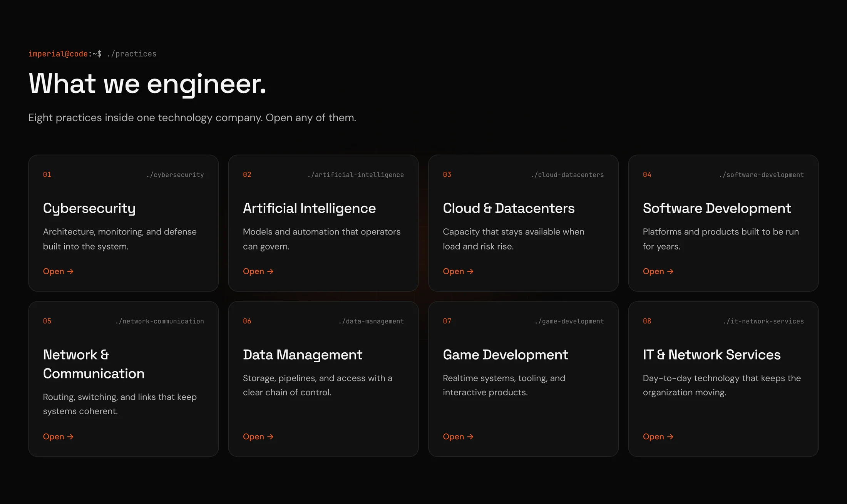Click the Cybersecurity card title

point(89,208)
